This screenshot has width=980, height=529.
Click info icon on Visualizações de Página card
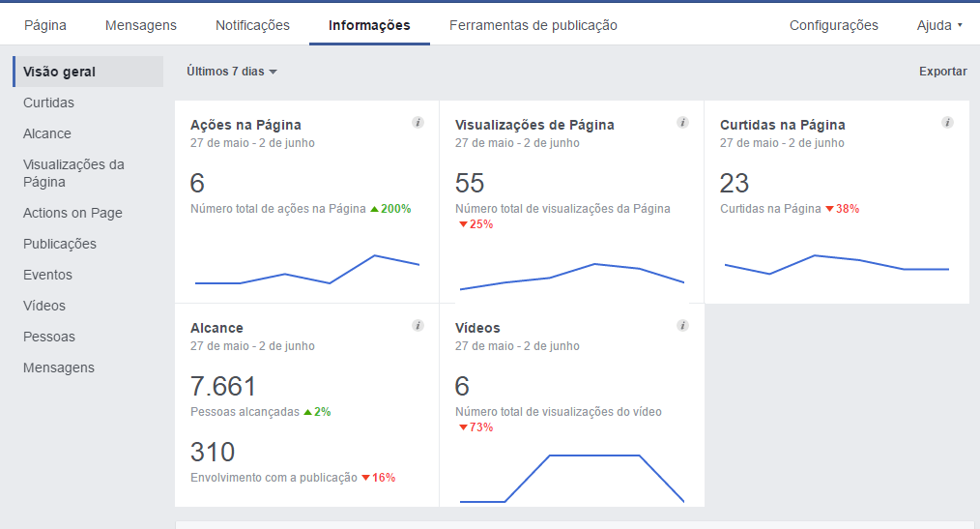click(682, 123)
